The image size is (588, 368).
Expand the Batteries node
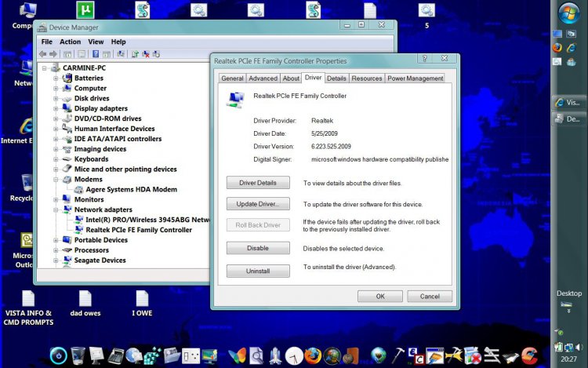(x=56, y=78)
